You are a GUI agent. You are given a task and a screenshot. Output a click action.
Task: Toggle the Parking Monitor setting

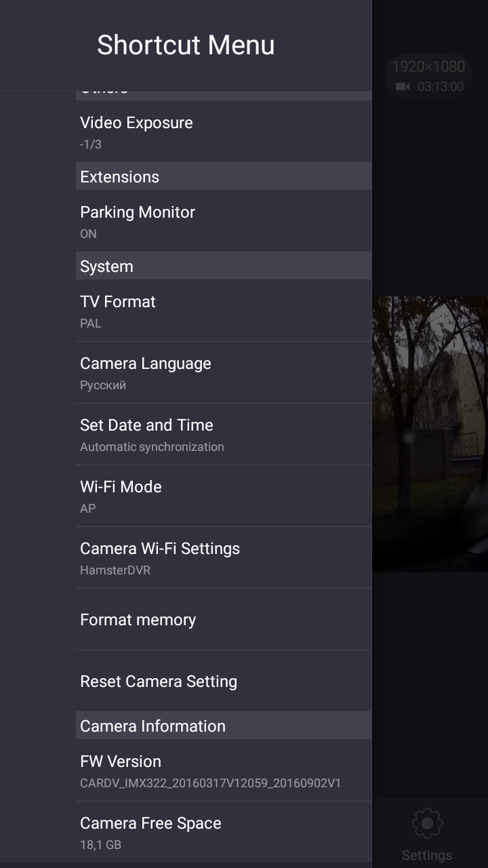[x=224, y=221]
